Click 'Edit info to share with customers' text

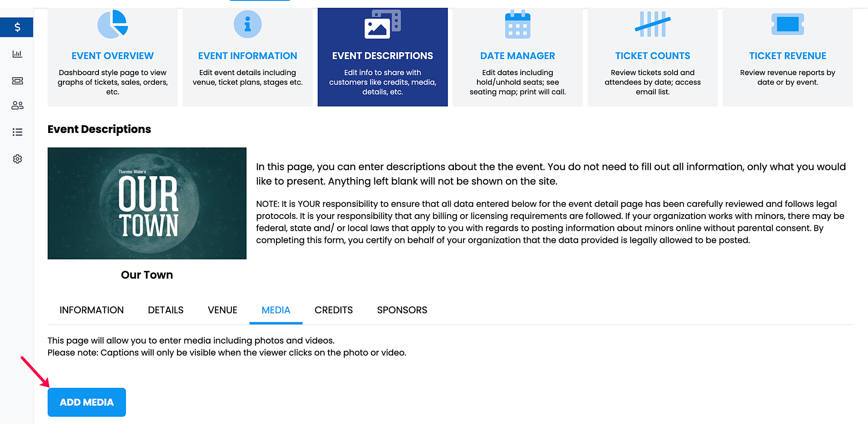pos(383,82)
